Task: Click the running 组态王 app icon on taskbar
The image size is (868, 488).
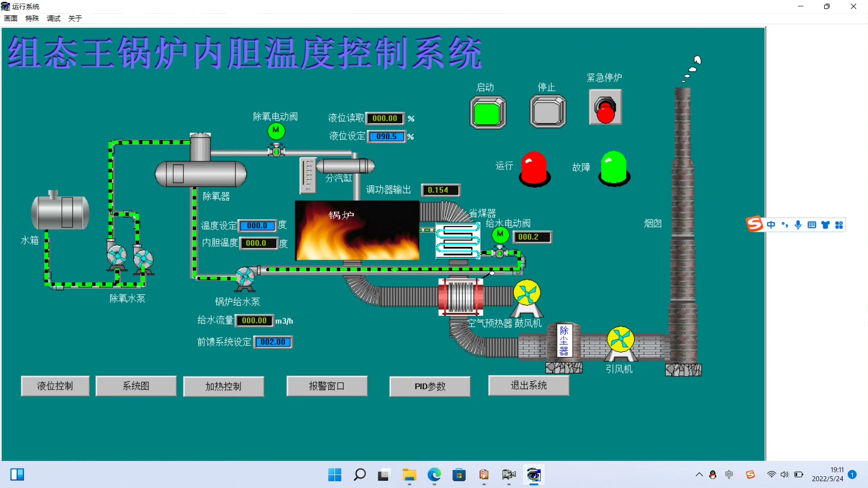Action: click(533, 475)
